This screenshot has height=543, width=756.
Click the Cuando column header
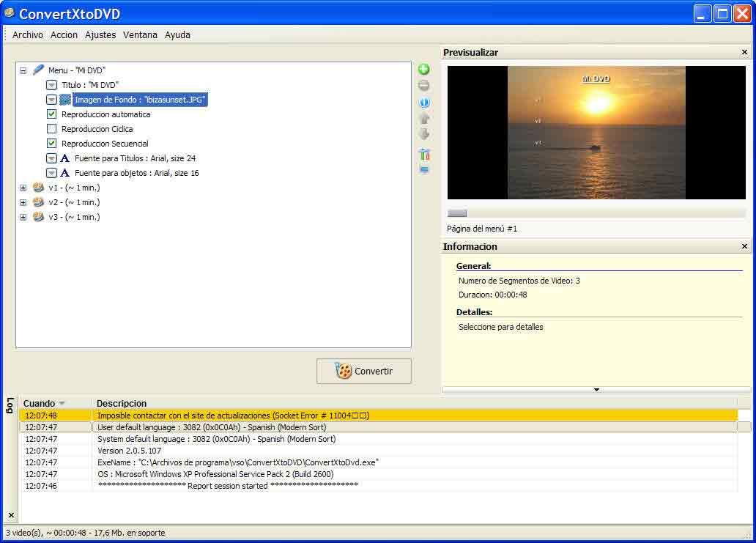click(x=39, y=403)
